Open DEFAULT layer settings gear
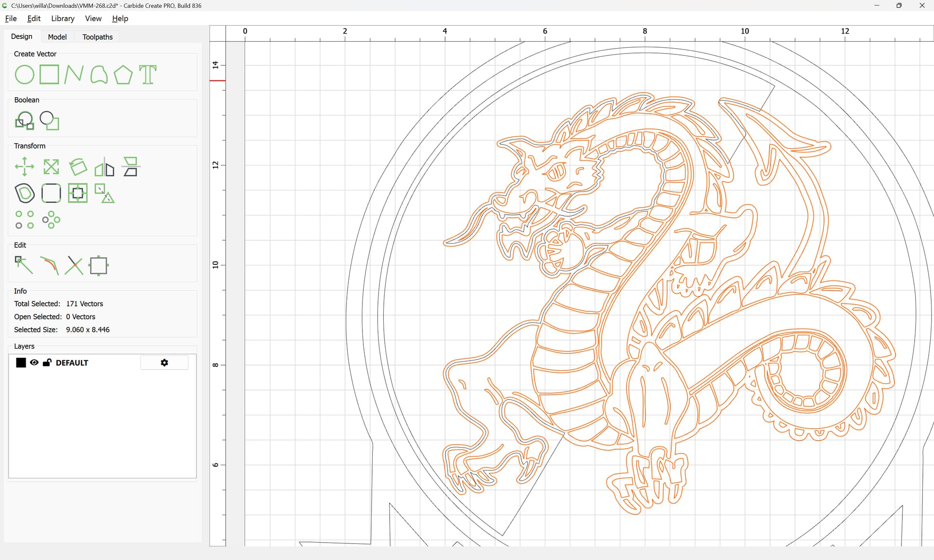This screenshot has width=934, height=560. tap(164, 363)
